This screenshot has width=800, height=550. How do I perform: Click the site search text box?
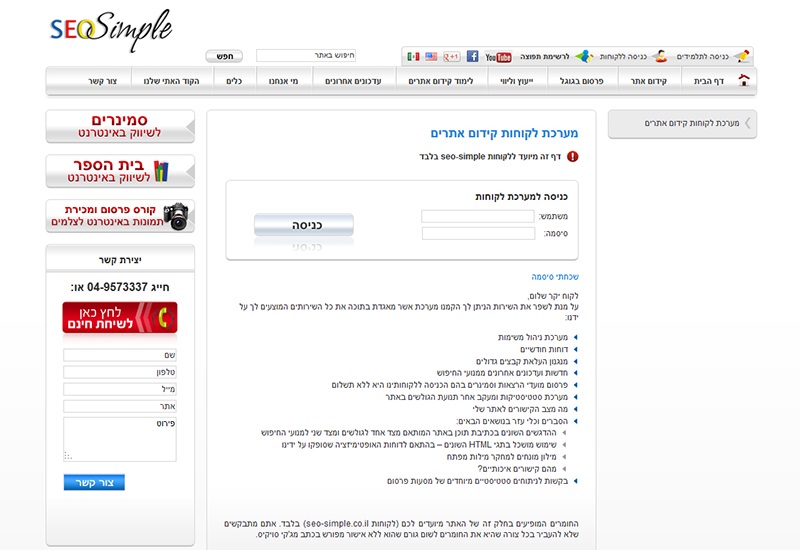[x=306, y=56]
